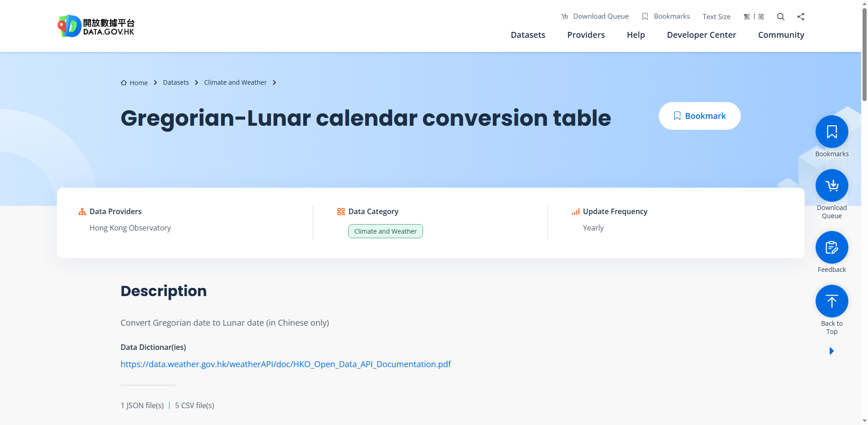Bookmark this dataset with the Bookmark button

coord(700,116)
